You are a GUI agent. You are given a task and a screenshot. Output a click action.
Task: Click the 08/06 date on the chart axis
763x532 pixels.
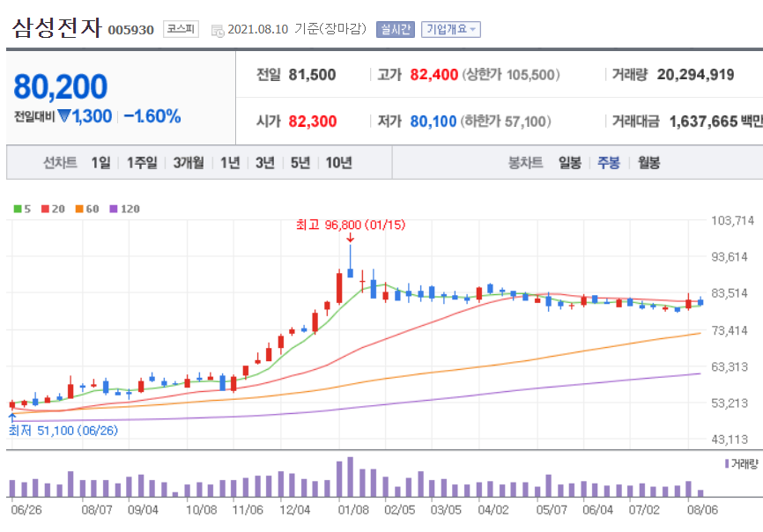[x=702, y=510]
